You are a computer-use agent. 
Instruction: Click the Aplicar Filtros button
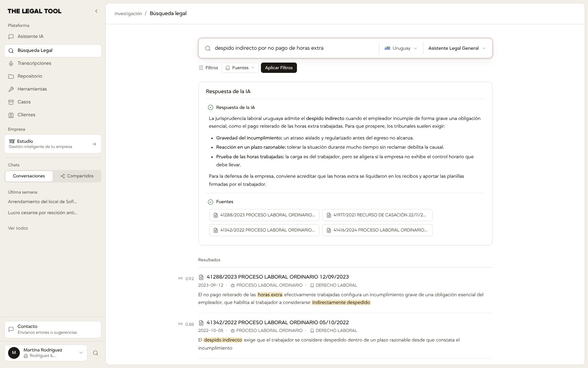point(279,68)
